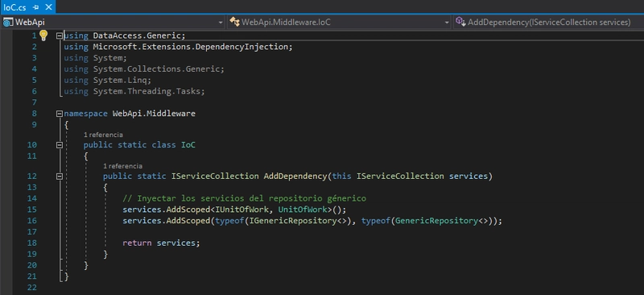Image resolution: width=644 pixels, height=295 pixels.
Task: Click the method icon beside AddDependency
Action: tap(460, 22)
